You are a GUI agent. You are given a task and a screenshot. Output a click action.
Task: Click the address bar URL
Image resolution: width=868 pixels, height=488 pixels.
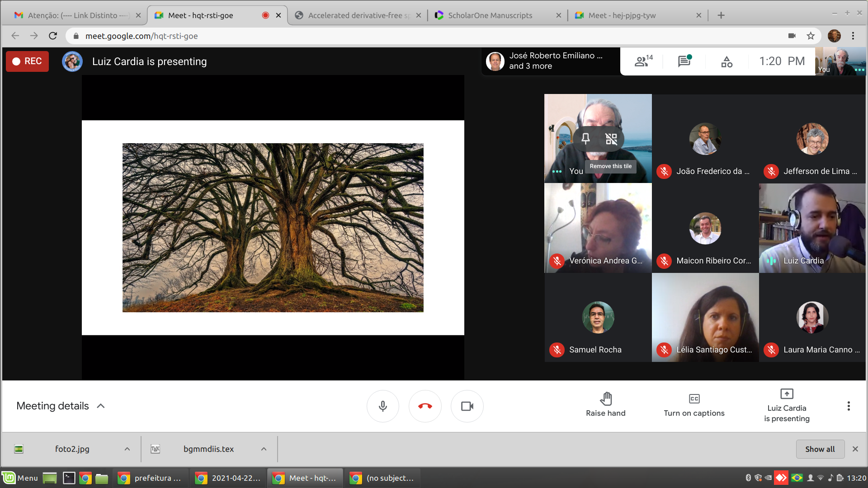[142, 36]
